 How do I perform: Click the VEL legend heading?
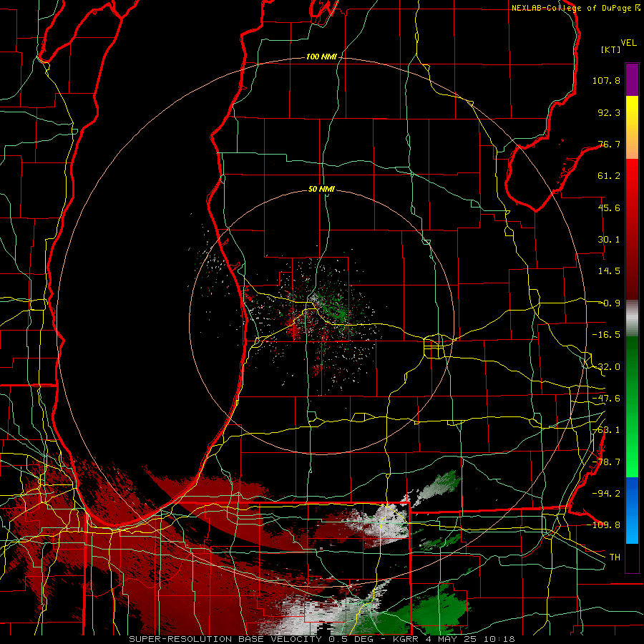628,43
